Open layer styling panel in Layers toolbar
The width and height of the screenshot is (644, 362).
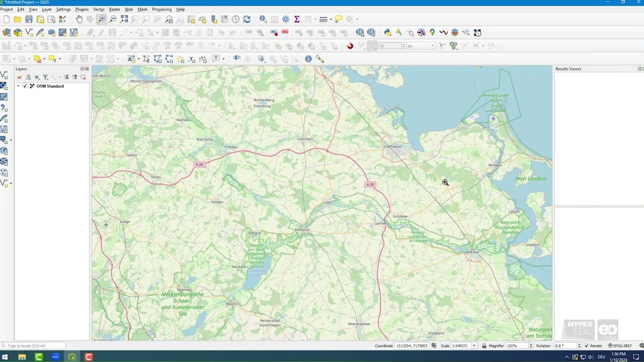pos(20,77)
